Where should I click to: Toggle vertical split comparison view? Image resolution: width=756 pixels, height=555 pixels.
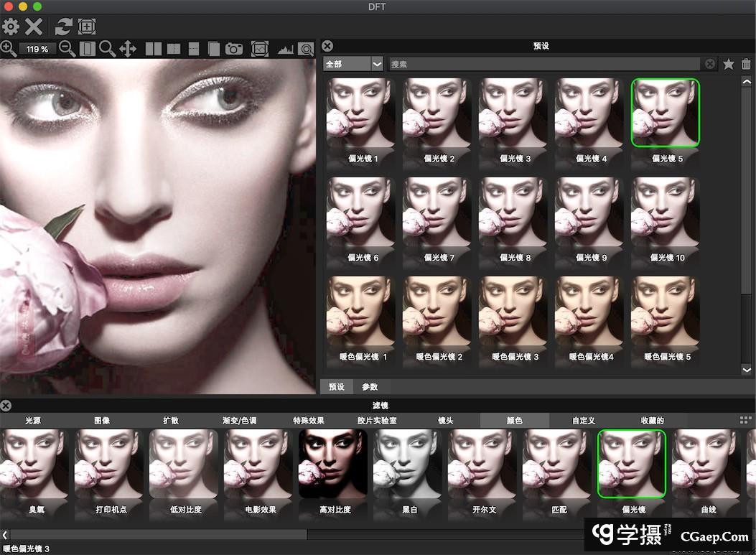[173, 49]
